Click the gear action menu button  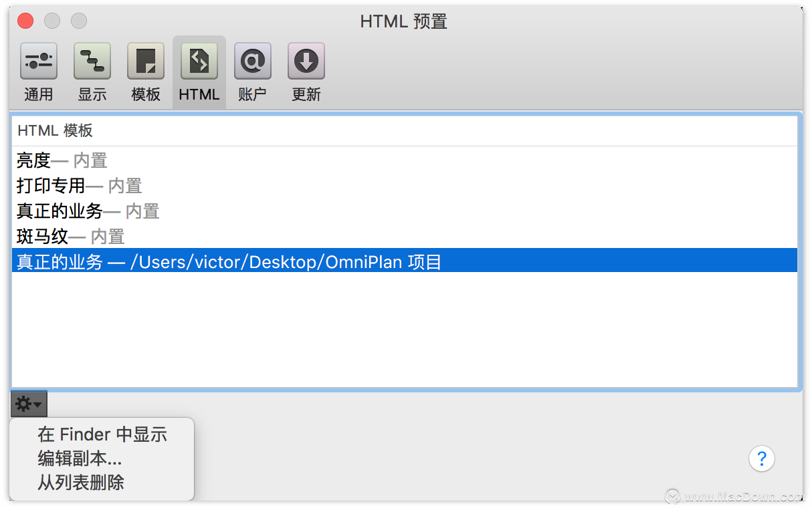click(x=29, y=404)
